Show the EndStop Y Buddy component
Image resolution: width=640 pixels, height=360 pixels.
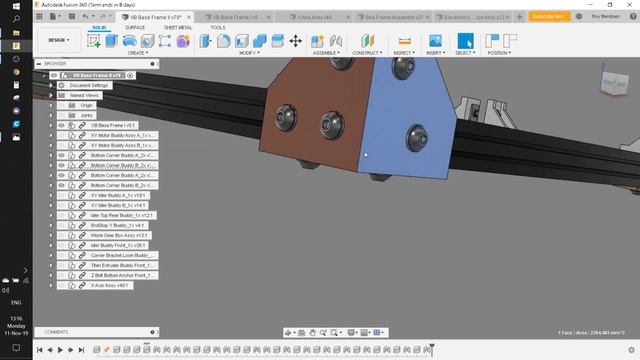click(62, 225)
